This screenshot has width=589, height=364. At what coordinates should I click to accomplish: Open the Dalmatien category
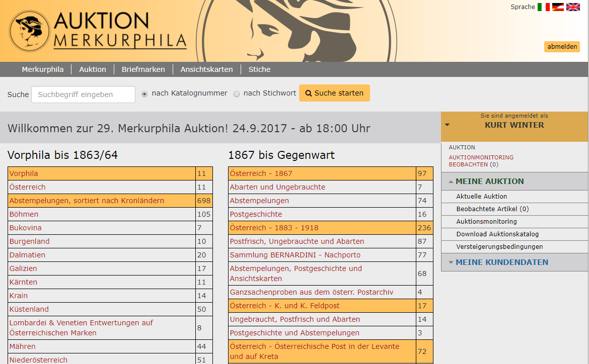point(27,255)
